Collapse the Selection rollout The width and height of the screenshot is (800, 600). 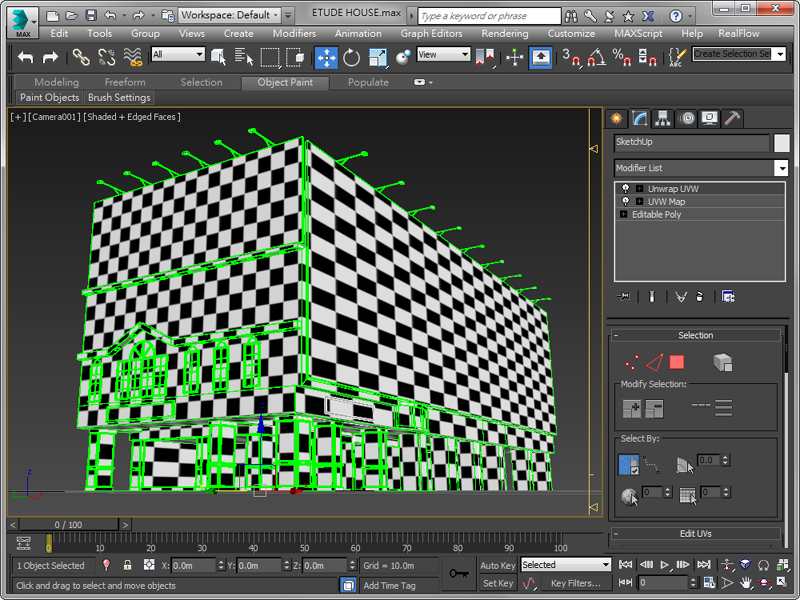pyautogui.click(x=695, y=335)
